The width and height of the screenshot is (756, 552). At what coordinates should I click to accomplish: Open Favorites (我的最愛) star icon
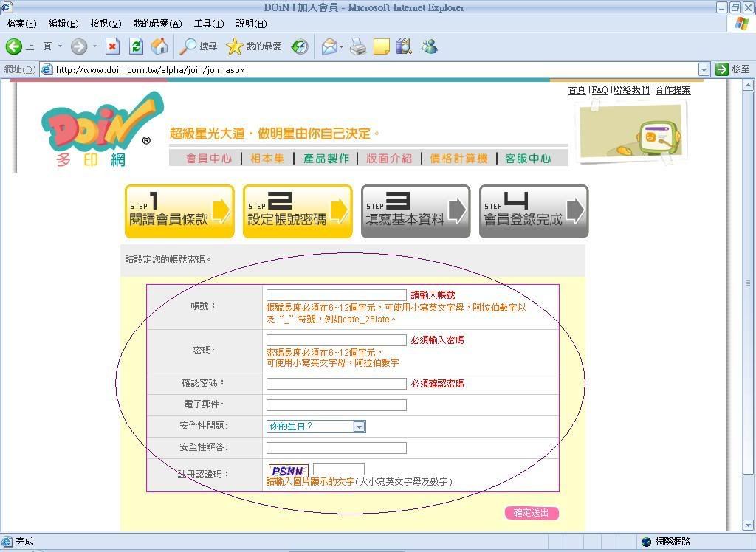(x=235, y=46)
